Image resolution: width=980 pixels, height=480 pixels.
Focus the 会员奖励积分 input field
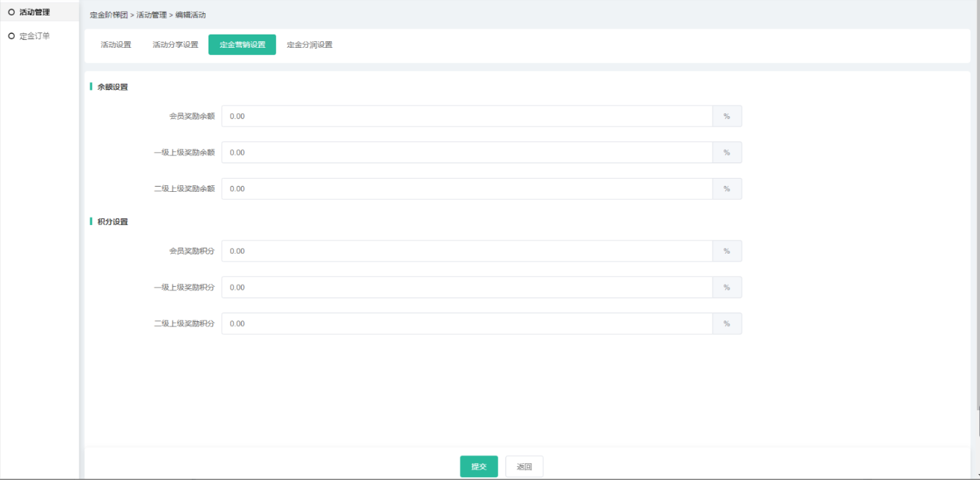click(466, 251)
